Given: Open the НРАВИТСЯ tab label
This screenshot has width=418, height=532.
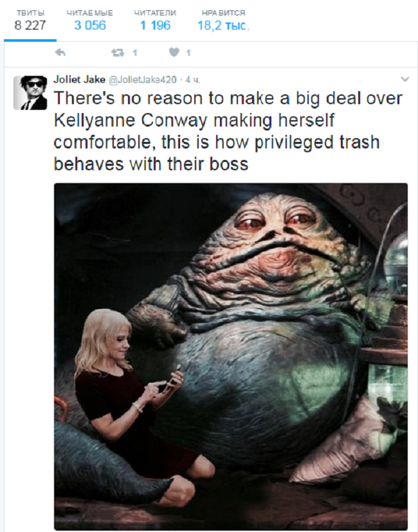Looking at the screenshot, I should coord(223,13).
